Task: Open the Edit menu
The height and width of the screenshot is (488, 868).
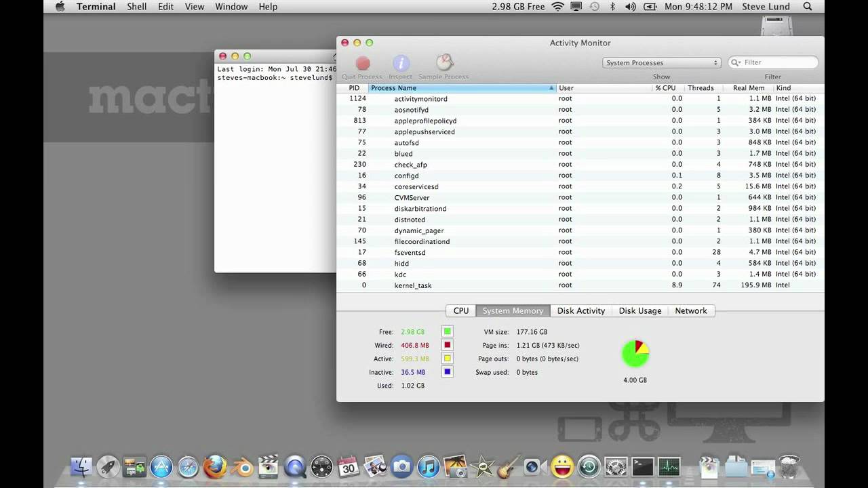Action: pyautogui.click(x=165, y=6)
